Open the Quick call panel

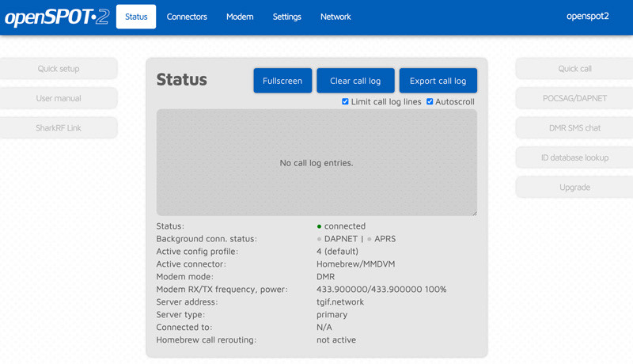(x=574, y=69)
